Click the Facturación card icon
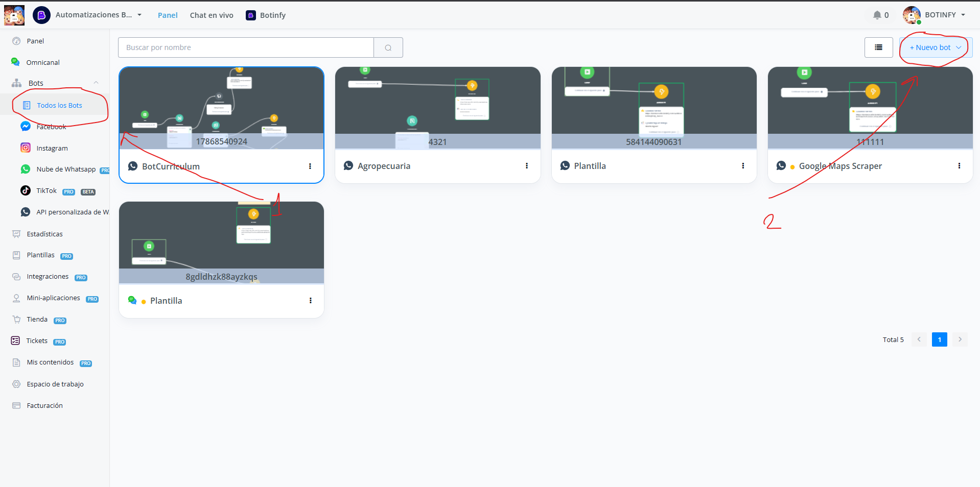 tap(16, 405)
